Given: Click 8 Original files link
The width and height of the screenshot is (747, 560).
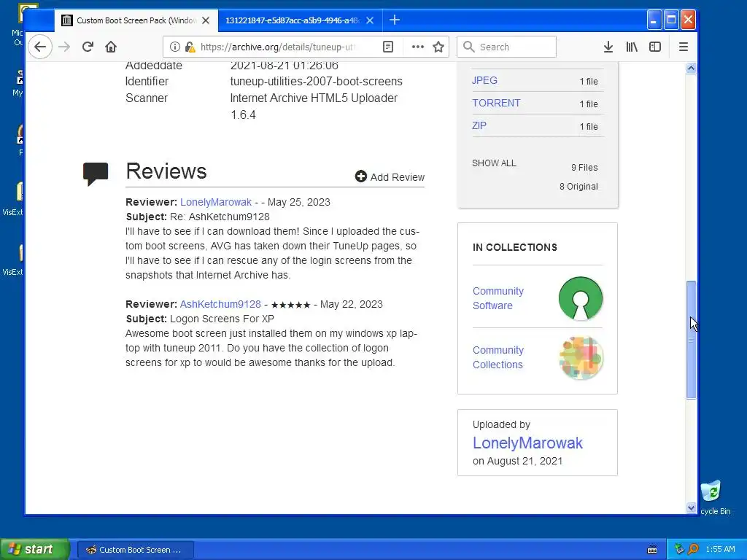Looking at the screenshot, I should (x=578, y=187).
